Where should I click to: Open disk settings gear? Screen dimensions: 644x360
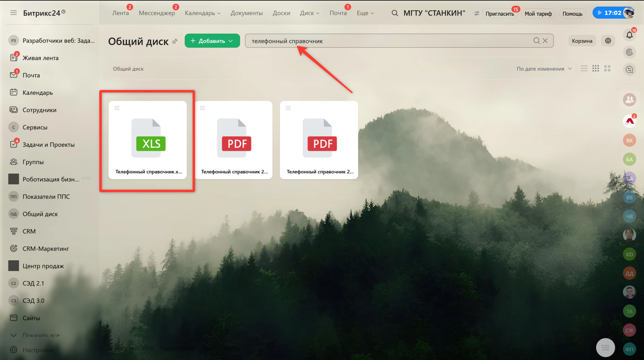608,41
